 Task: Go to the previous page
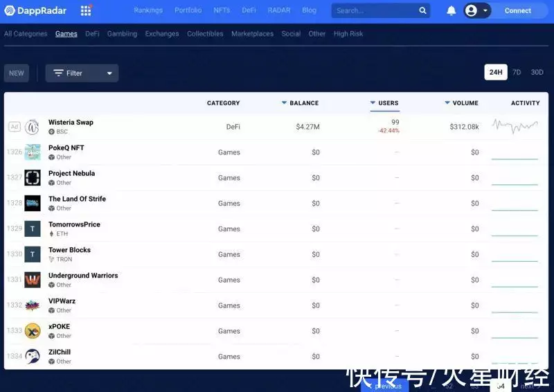(385, 386)
